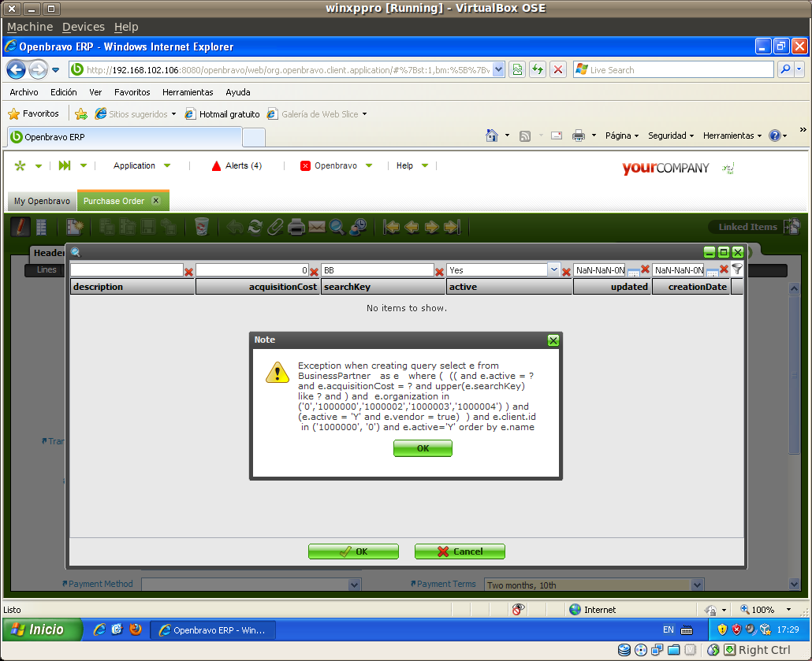Click the green asterisk create-new icon

click(x=20, y=165)
